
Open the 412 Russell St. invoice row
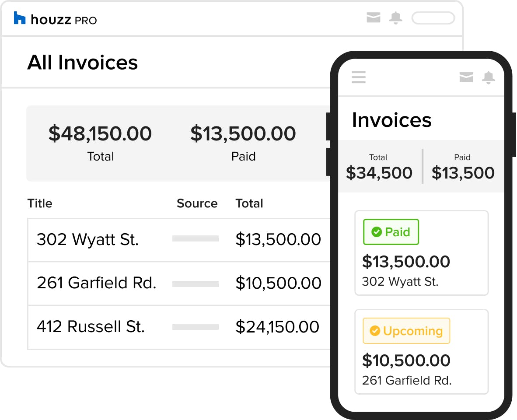tap(91, 327)
